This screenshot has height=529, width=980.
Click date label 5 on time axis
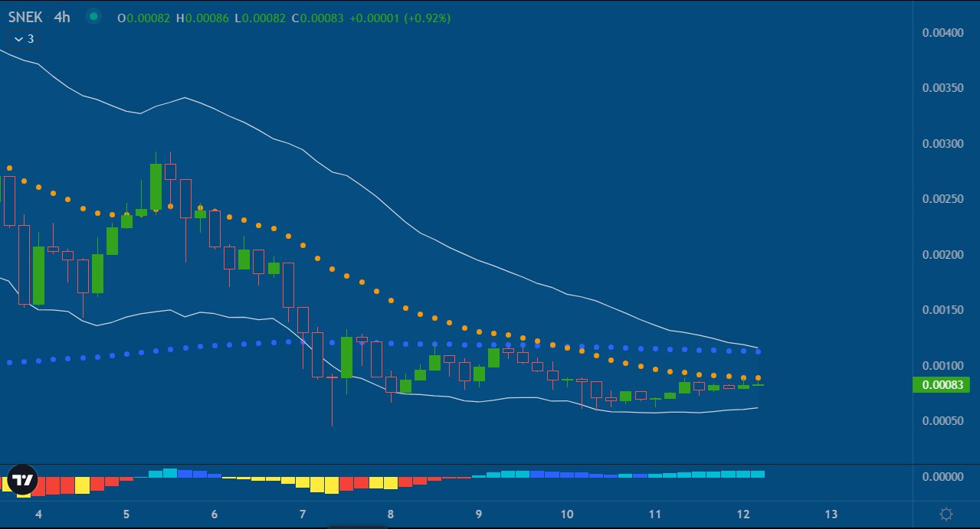pos(126,514)
